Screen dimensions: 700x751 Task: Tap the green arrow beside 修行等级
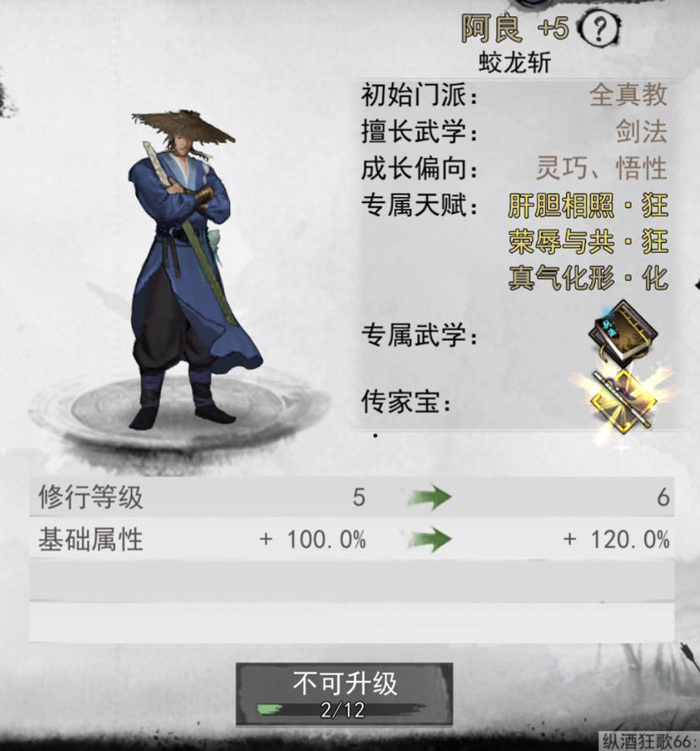(x=429, y=497)
